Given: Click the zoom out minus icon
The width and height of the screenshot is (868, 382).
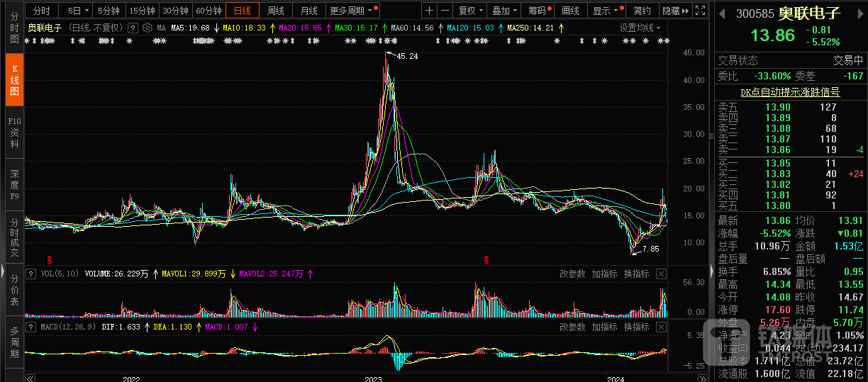Looking at the screenshot, I should click(x=445, y=11).
